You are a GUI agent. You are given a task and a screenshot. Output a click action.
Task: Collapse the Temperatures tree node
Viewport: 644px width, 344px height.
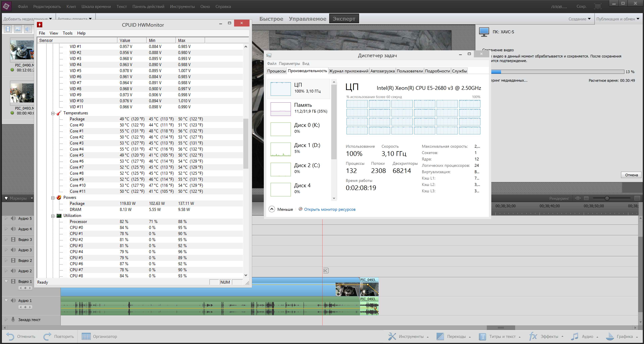53,113
